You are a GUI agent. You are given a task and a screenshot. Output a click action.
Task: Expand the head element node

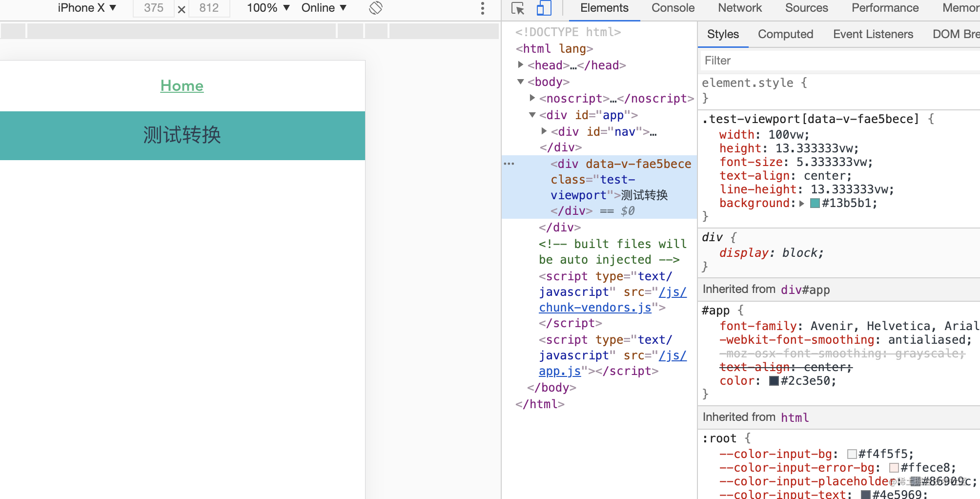coord(521,64)
